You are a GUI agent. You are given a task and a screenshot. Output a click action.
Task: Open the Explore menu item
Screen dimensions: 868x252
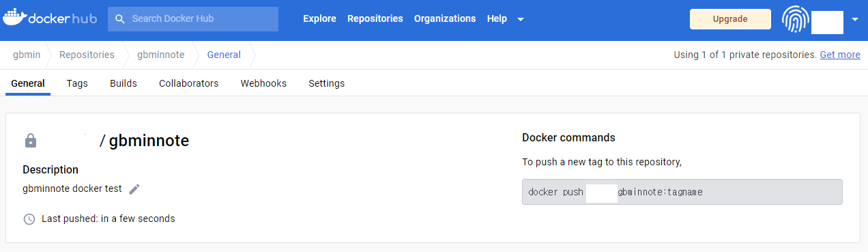[x=319, y=18]
